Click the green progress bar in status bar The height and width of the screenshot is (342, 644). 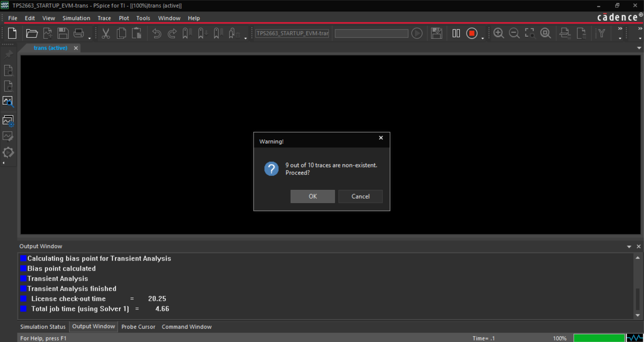pyautogui.click(x=599, y=338)
